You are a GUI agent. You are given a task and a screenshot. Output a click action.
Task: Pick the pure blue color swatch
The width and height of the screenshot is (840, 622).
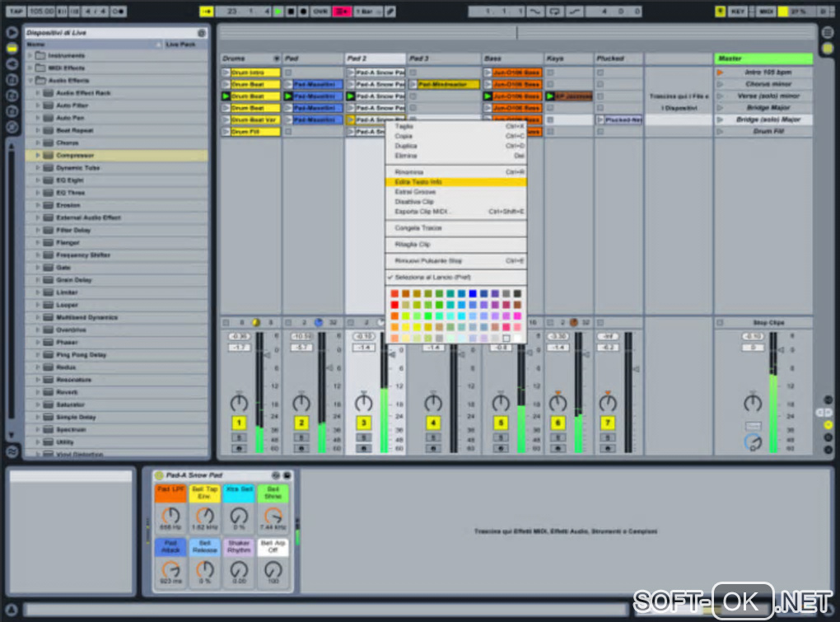coord(473,293)
